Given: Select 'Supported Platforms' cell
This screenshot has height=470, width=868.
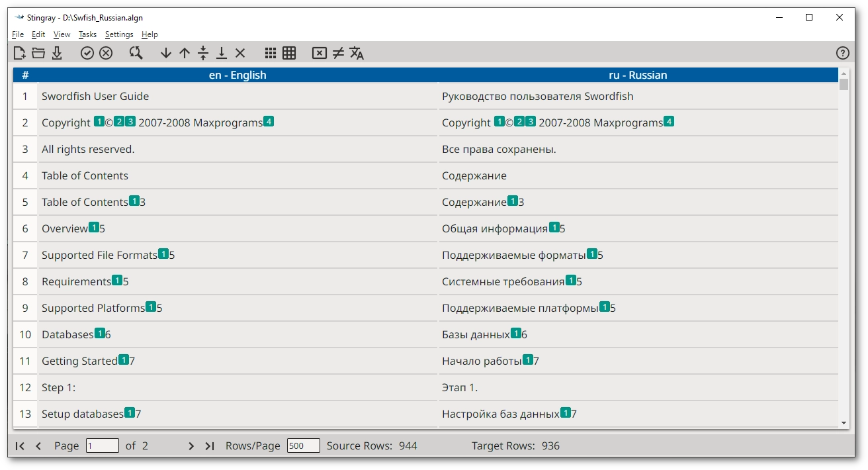Looking at the screenshot, I should point(238,308).
